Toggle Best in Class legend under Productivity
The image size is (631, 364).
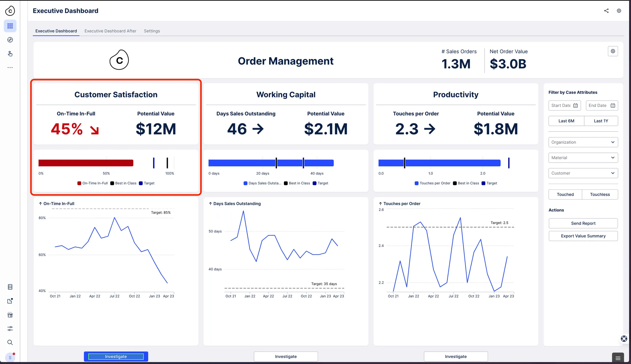(466, 183)
